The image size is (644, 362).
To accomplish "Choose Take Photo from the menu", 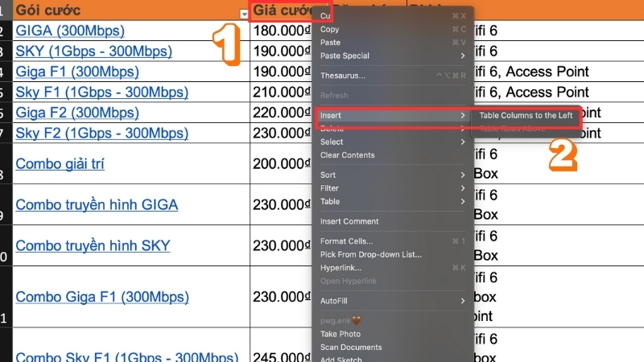I will (x=340, y=334).
